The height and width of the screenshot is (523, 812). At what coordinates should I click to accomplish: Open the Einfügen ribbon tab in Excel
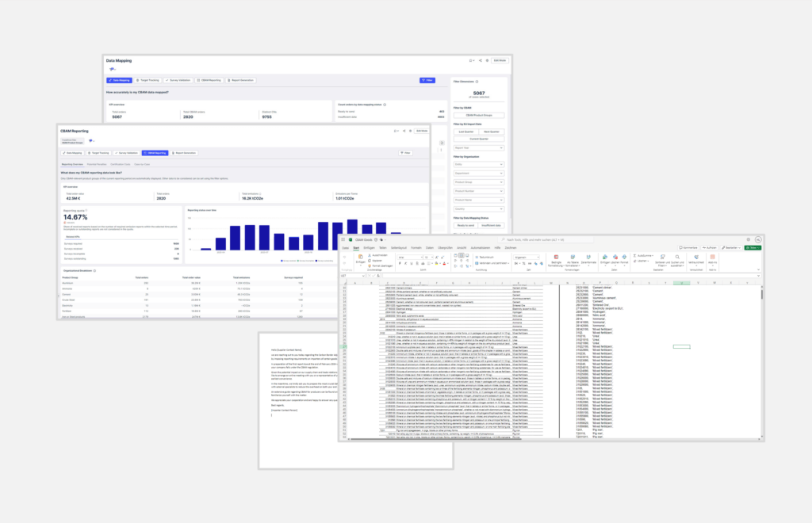(369, 248)
